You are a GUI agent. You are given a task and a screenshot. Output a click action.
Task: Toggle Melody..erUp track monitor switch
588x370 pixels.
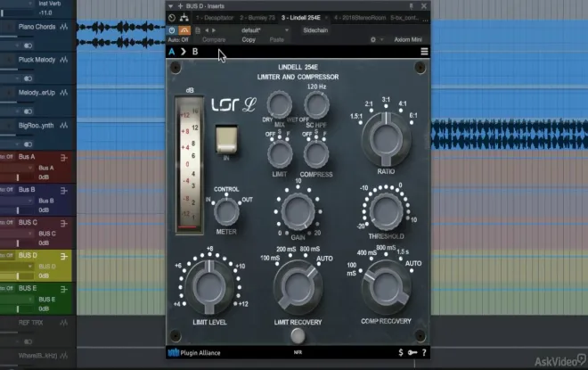click(x=29, y=111)
